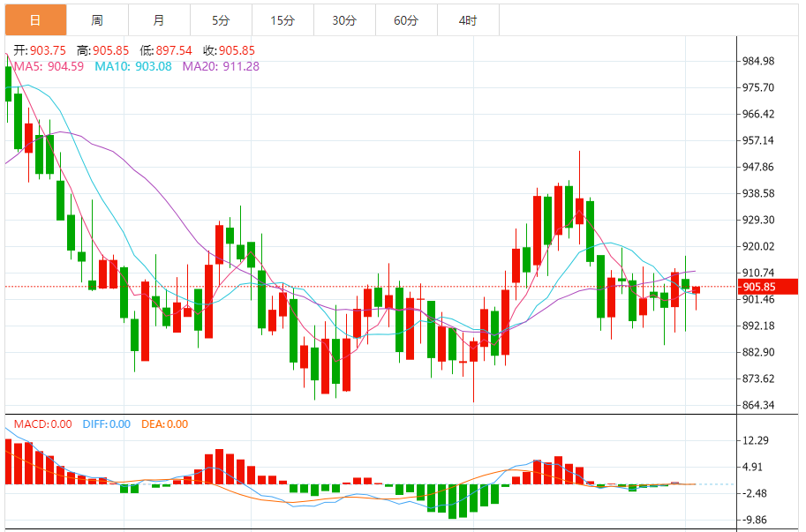The height and width of the screenshot is (532, 806).
Task: Open the 60分 timeframe tab
Action: point(406,20)
